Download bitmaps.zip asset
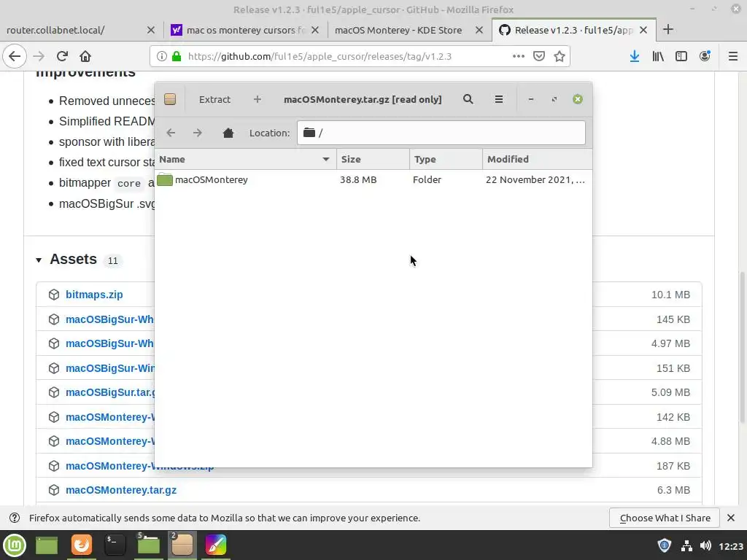The image size is (747, 560). tap(94, 295)
